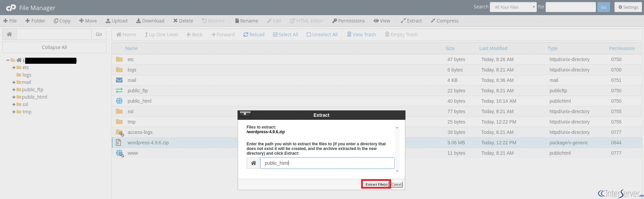This screenshot has height=199, width=644.
Task: Click the cPanel logo icon
Action: click(x=11, y=7)
